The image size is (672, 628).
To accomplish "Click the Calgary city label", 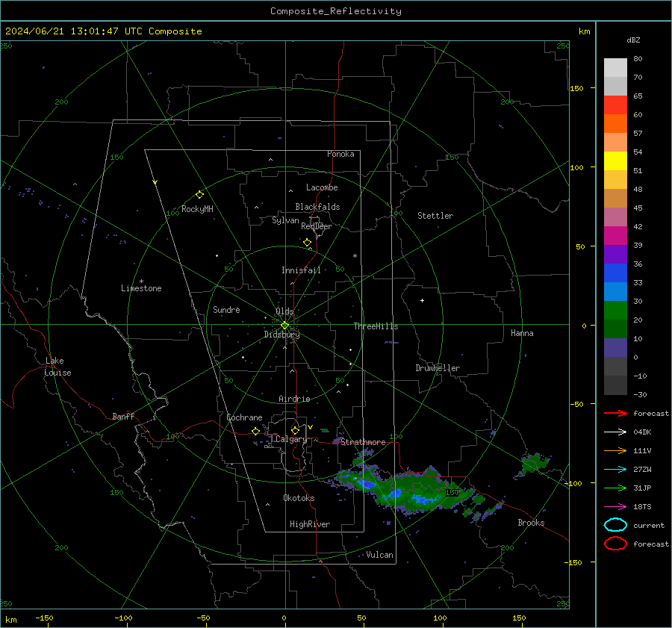I will (291, 439).
